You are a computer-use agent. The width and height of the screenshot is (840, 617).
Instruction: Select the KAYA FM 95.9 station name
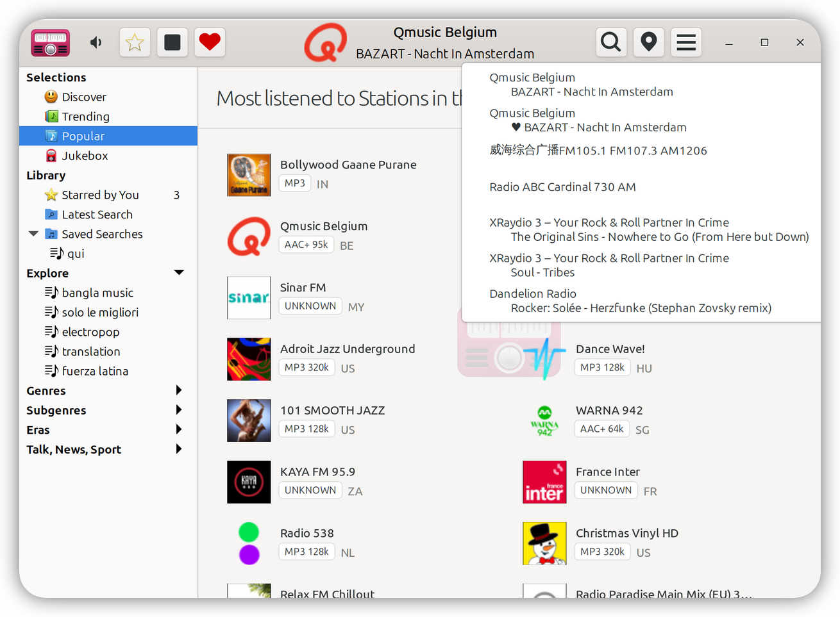point(317,472)
